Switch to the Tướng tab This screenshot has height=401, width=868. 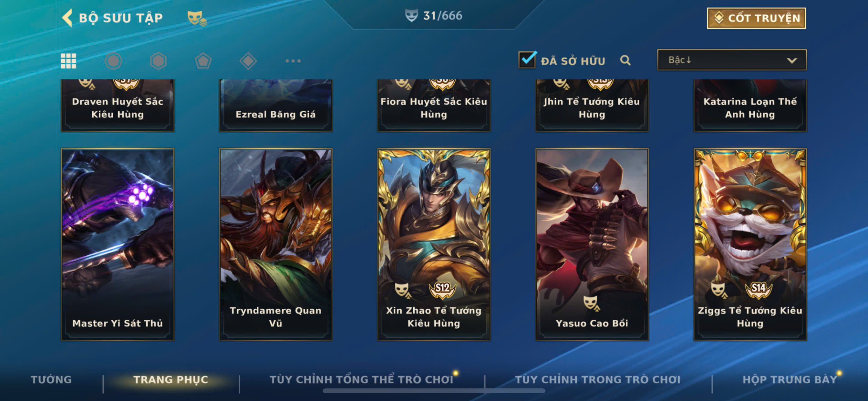[x=51, y=379]
